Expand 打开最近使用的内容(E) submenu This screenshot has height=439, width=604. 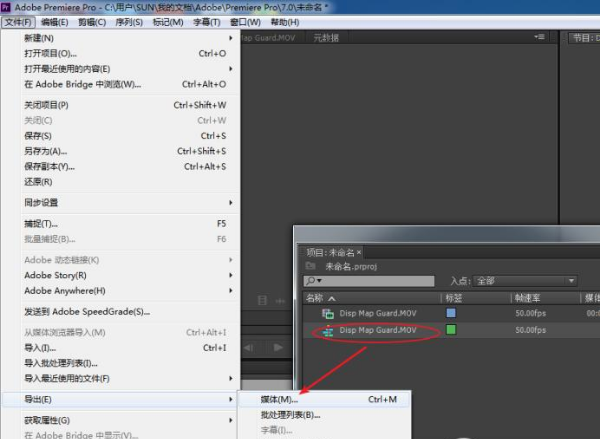tap(121, 69)
